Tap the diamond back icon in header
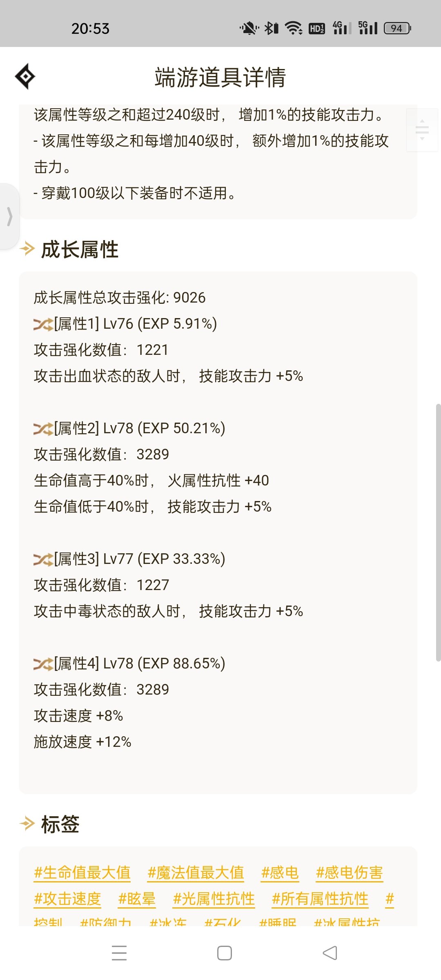Viewport: 441px width, 980px height. [x=25, y=76]
